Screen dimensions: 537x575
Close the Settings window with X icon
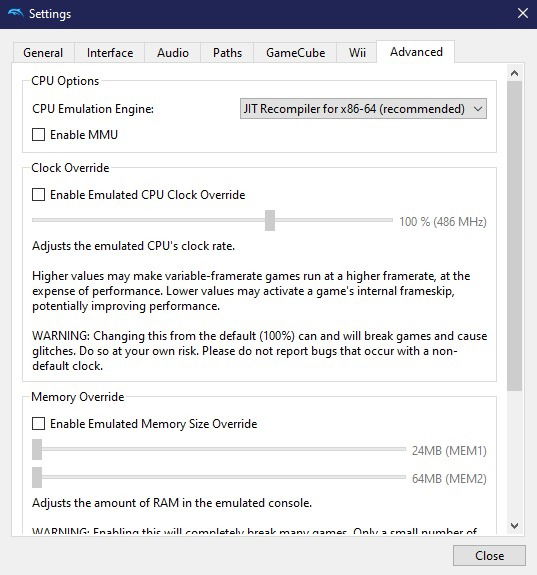point(523,14)
